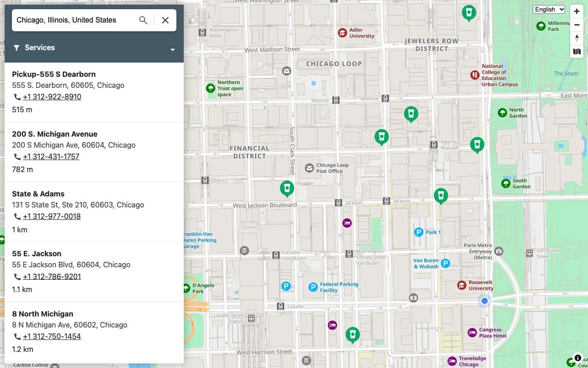This screenshot has width=588, height=368.
Task: Click North Garden park icon
Action: pyautogui.click(x=503, y=113)
